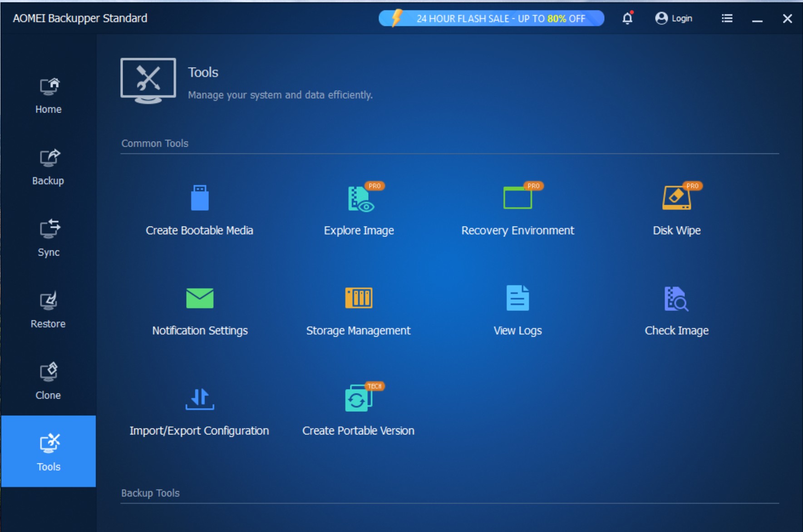Click the Recovery Environment label
Viewport: 803px width, 532px height.
point(517,231)
